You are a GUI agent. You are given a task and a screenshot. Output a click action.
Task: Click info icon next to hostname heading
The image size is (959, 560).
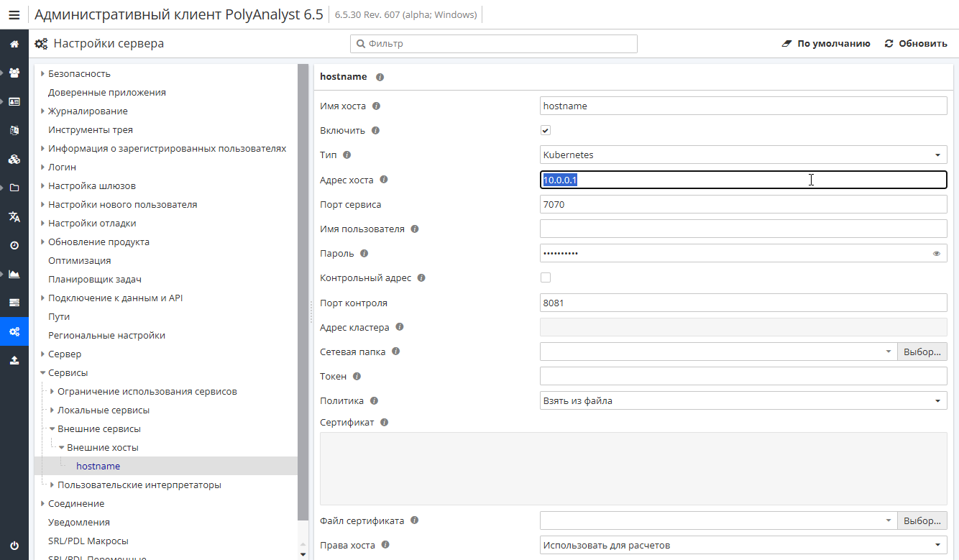coord(380,77)
